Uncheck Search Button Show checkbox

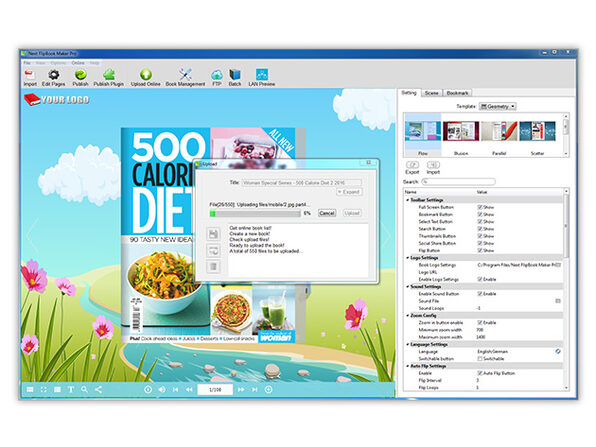click(480, 229)
